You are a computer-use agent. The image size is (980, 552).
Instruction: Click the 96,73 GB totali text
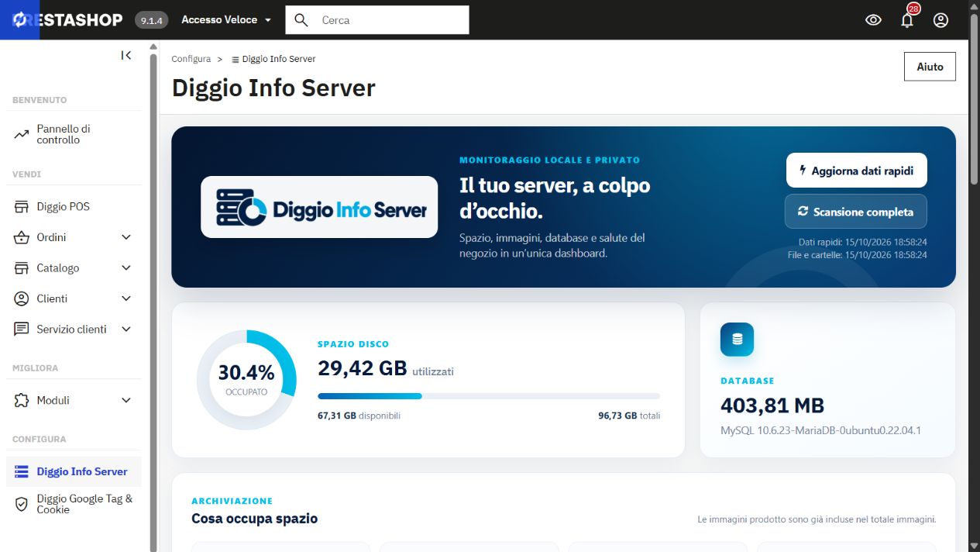coord(629,416)
